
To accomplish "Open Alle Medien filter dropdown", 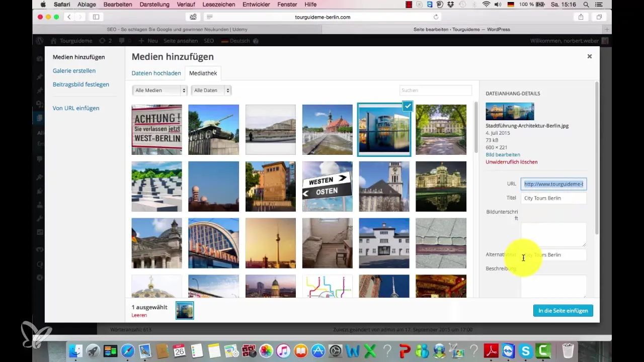I will click(159, 90).
